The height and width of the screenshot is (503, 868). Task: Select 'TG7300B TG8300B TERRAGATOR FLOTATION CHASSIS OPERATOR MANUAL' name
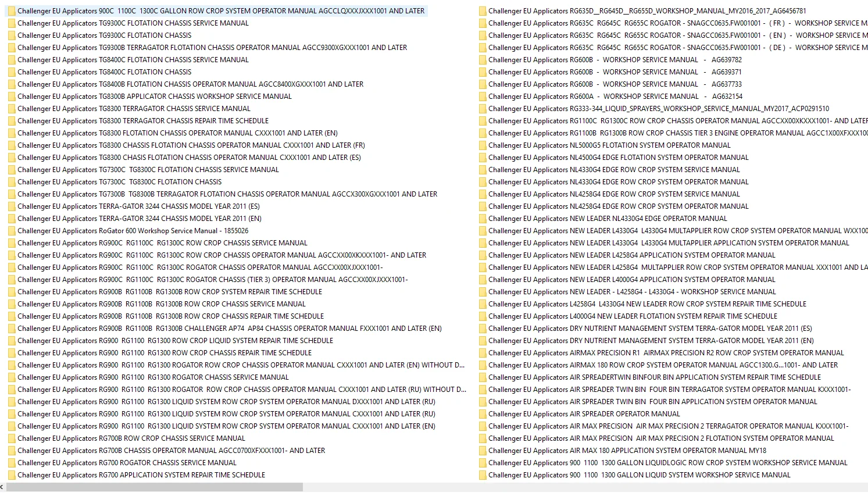[x=227, y=194]
